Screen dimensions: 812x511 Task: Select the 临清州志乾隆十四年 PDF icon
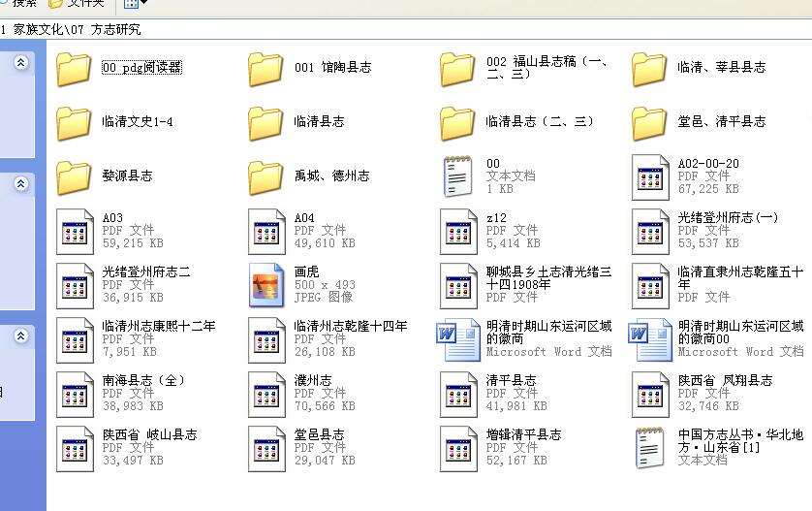267,340
